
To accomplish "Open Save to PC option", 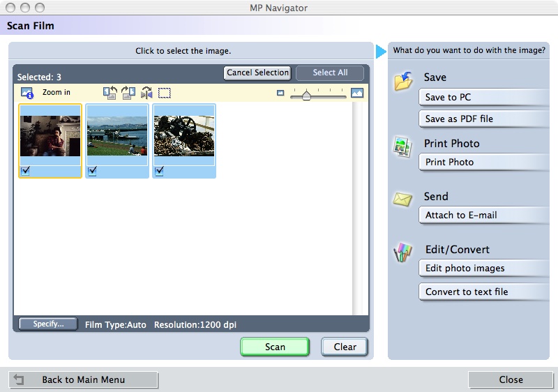I will [x=483, y=98].
